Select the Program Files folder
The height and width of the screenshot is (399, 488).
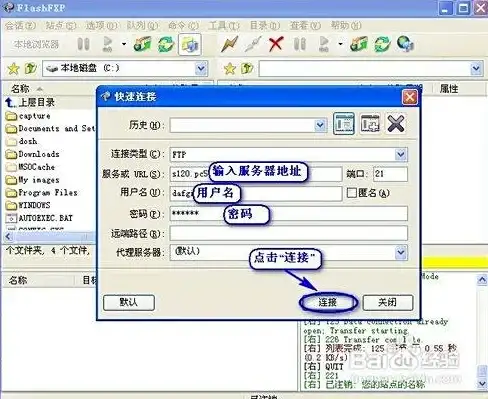click(x=42, y=192)
